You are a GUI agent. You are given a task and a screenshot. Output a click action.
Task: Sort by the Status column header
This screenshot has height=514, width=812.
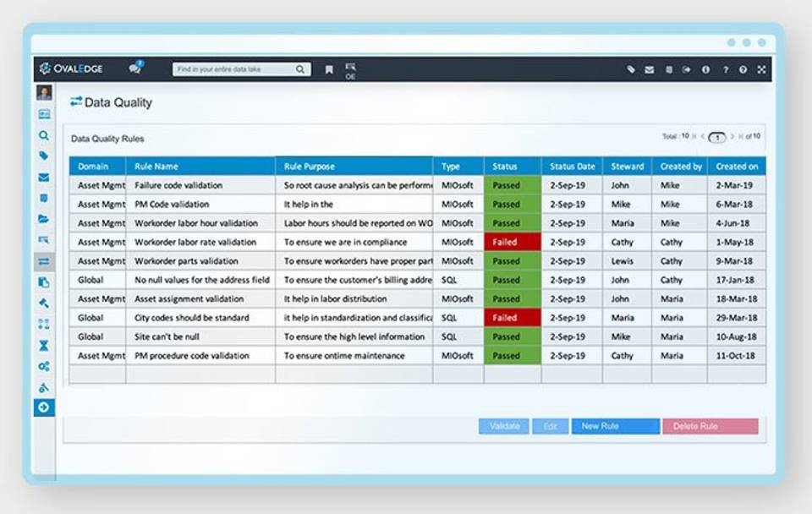coord(512,167)
